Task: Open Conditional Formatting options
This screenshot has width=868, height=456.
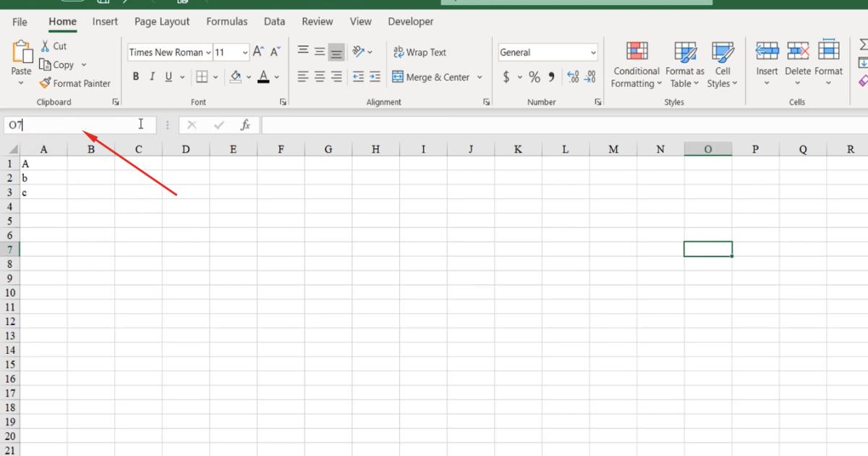Action: pos(636,64)
